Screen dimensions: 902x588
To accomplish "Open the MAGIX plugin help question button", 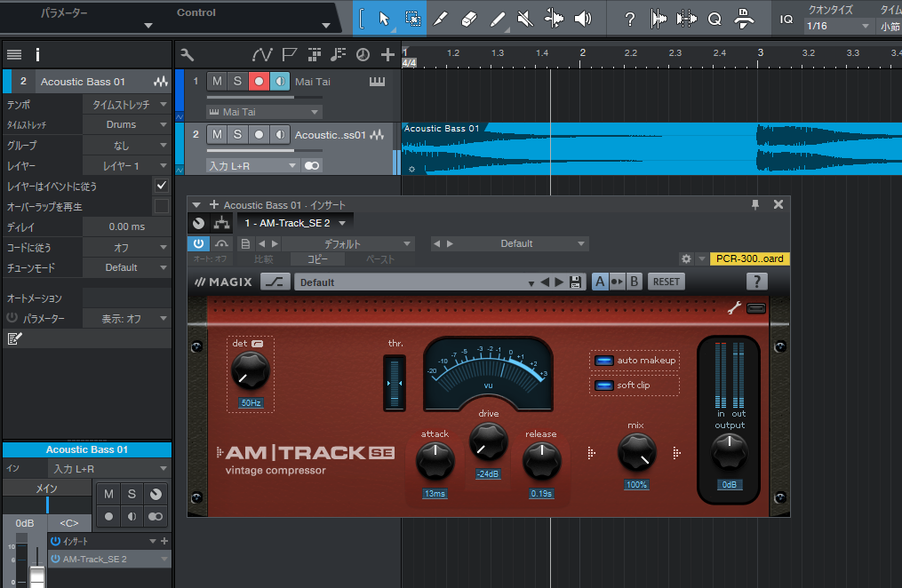I will [756, 282].
